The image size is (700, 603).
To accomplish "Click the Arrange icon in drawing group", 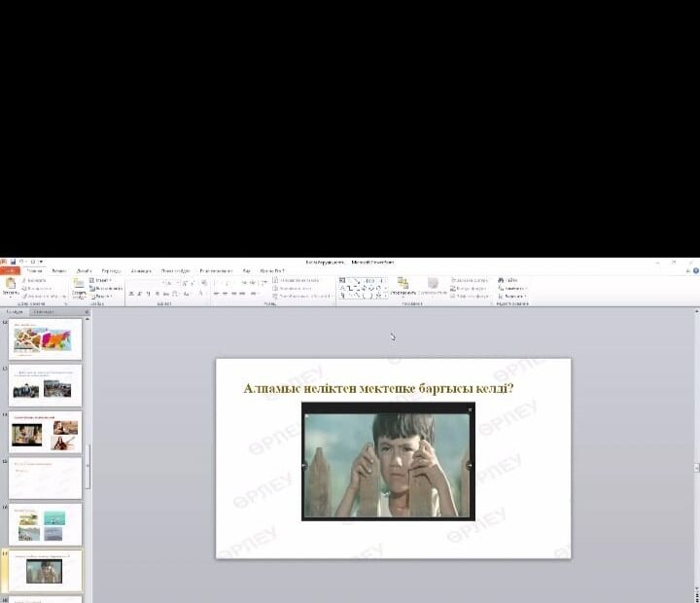I will pyautogui.click(x=402, y=284).
